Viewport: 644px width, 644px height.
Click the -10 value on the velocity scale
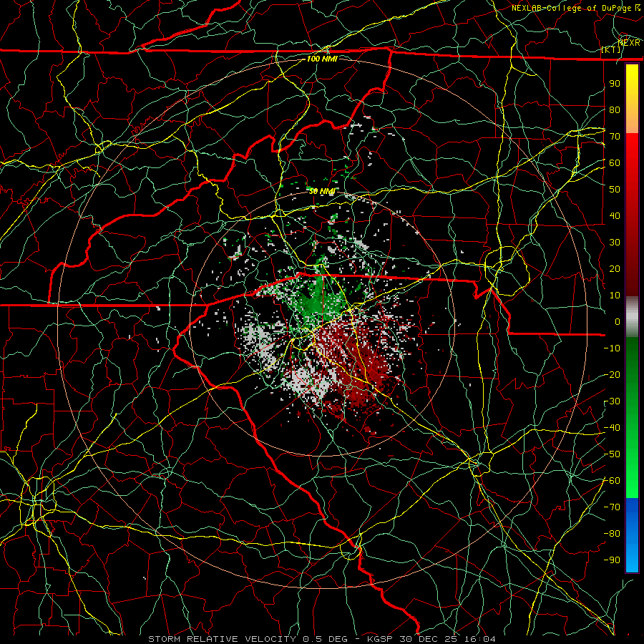pyautogui.click(x=613, y=348)
